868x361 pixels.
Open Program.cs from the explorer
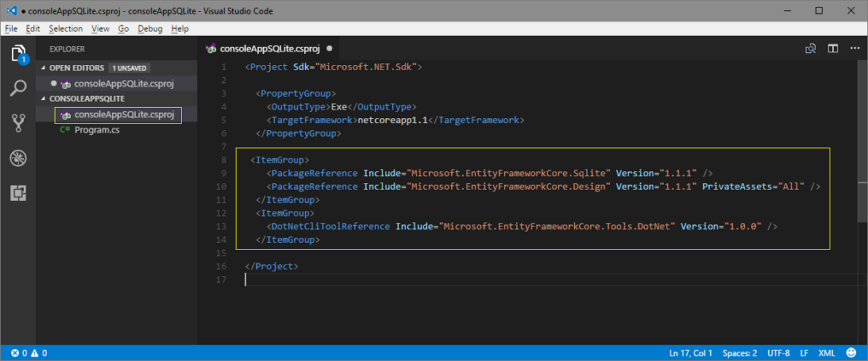(x=117, y=130)
